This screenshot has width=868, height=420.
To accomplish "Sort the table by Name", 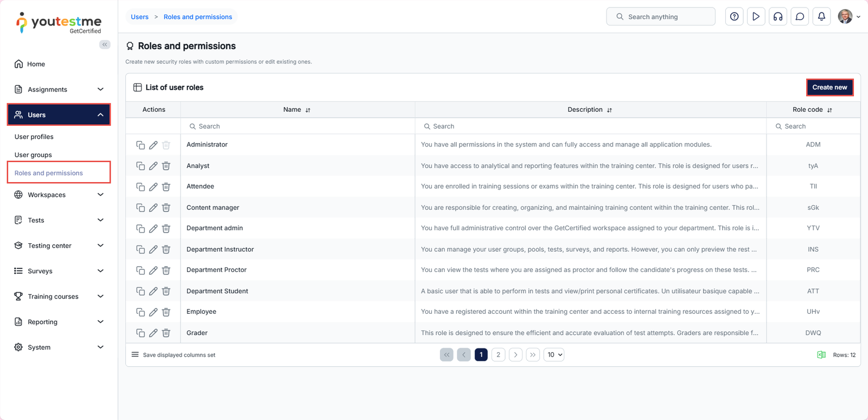I will pos(308,110).
